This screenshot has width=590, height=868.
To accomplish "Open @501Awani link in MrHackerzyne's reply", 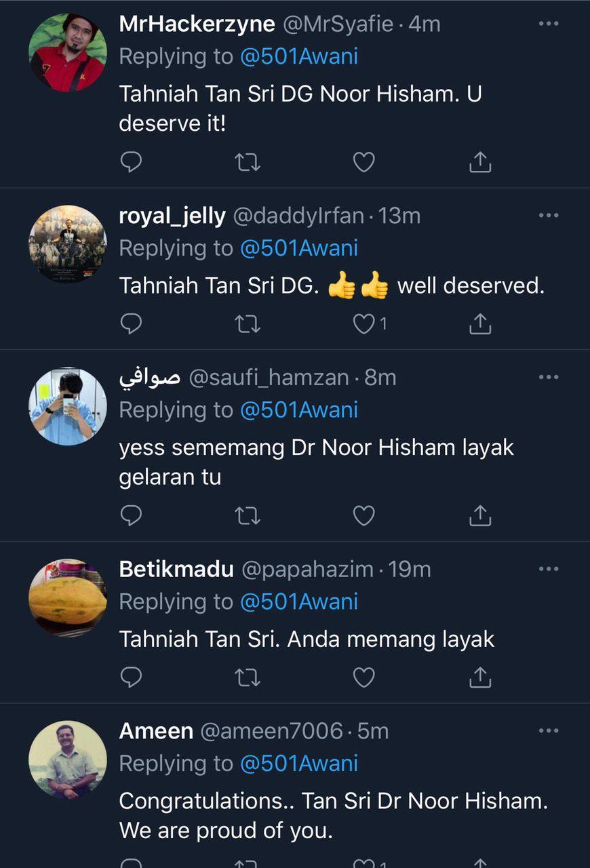I will (x=298, y=56).
